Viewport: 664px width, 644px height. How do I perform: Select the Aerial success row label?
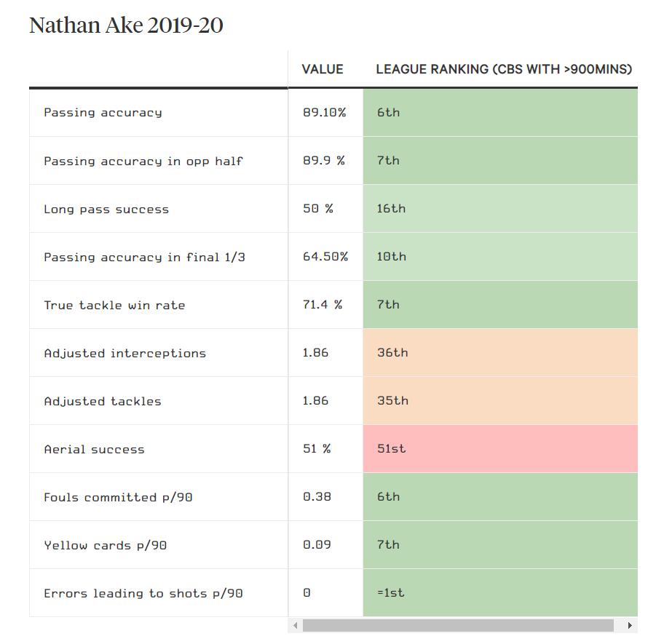(94, 449)
